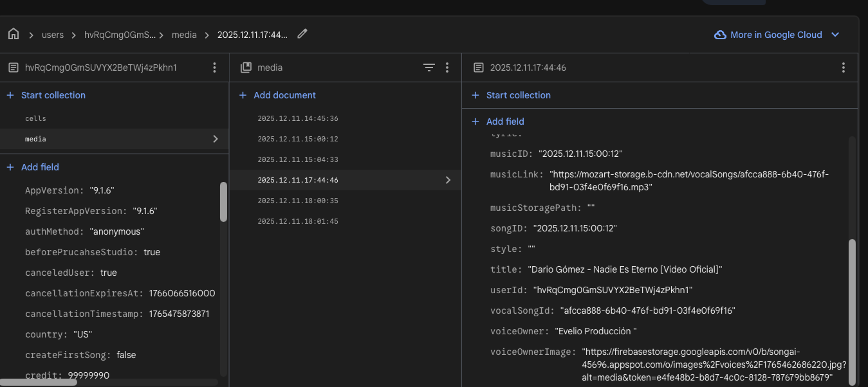Viewport: 868px width, 387px height.
Task: Open the media collection chevron
Action: 216,139
